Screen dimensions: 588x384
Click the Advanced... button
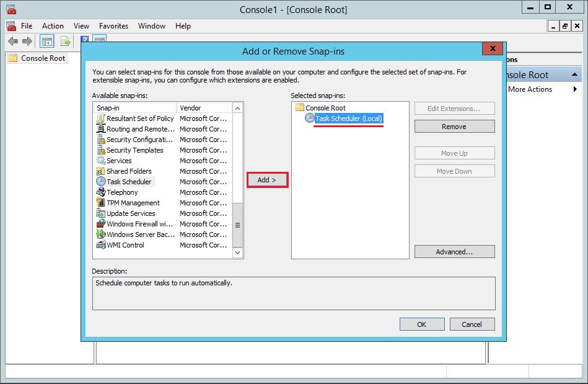tap(454, 252)
